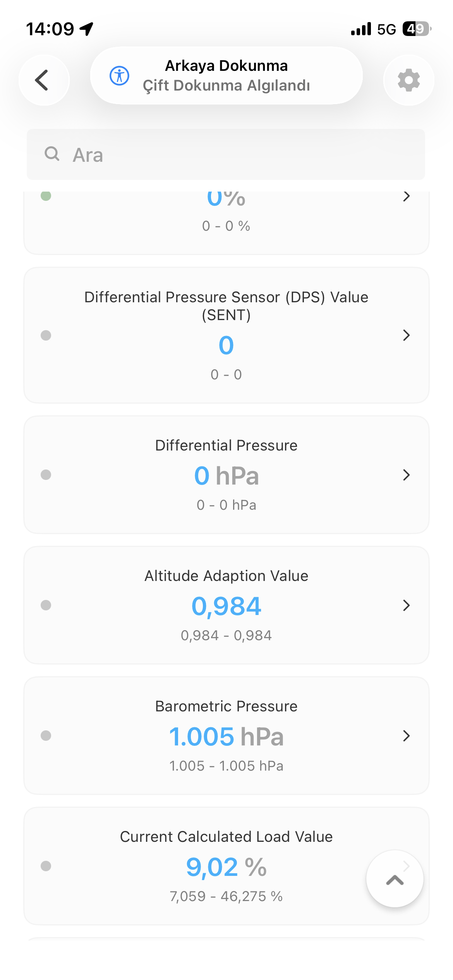Expand the Barometric Pressure chevron
Image resolution: width=453 pixels, height=980 pixels.
[406, 736]
